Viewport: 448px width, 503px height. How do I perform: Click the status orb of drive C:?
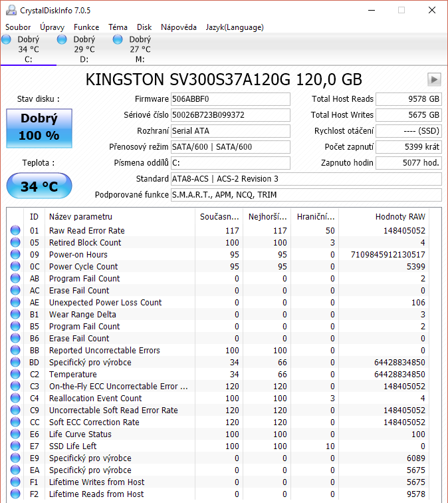pyautogui.click(x=6, y=39)
